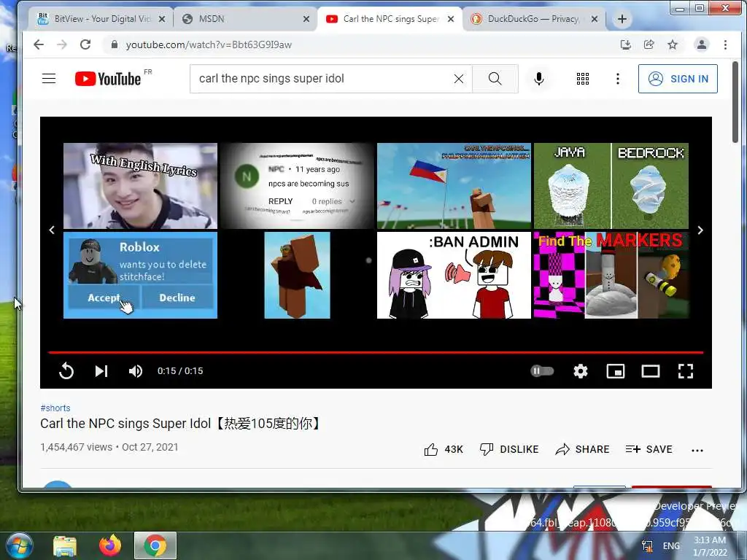Enter full screen video
Viewport: 747px width, 560px height.
685,371
